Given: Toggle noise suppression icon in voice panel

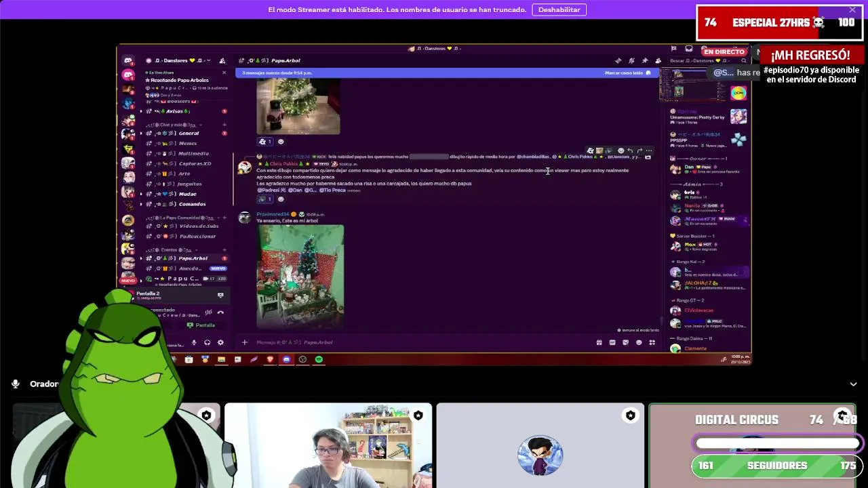Looking at the screenshot, I should point(208,312).
